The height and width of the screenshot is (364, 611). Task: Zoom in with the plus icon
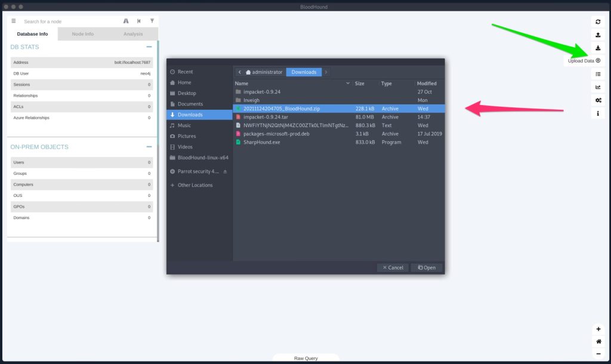[x=598, y=329]
